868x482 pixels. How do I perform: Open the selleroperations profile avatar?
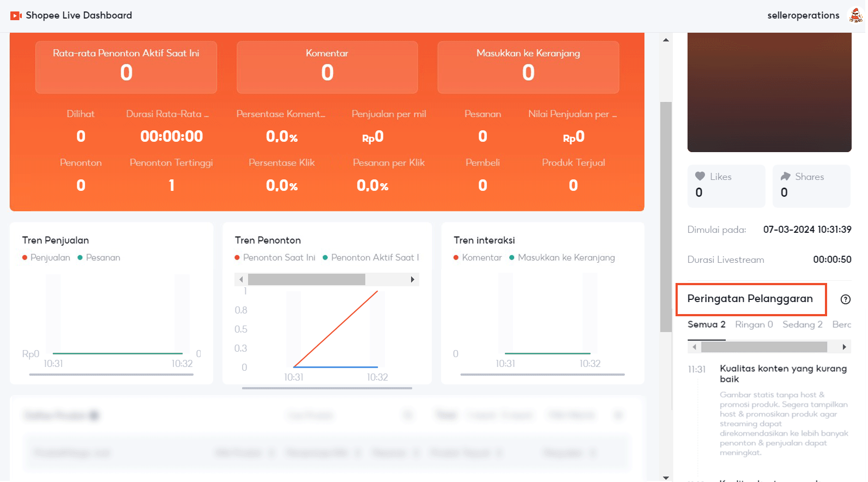tap(855, 15)
